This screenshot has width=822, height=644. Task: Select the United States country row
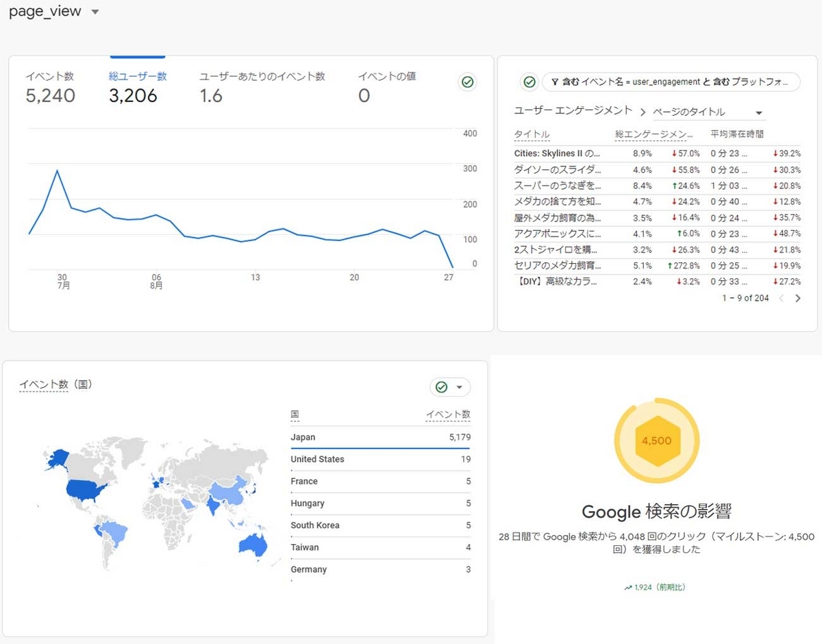point(380,460)
